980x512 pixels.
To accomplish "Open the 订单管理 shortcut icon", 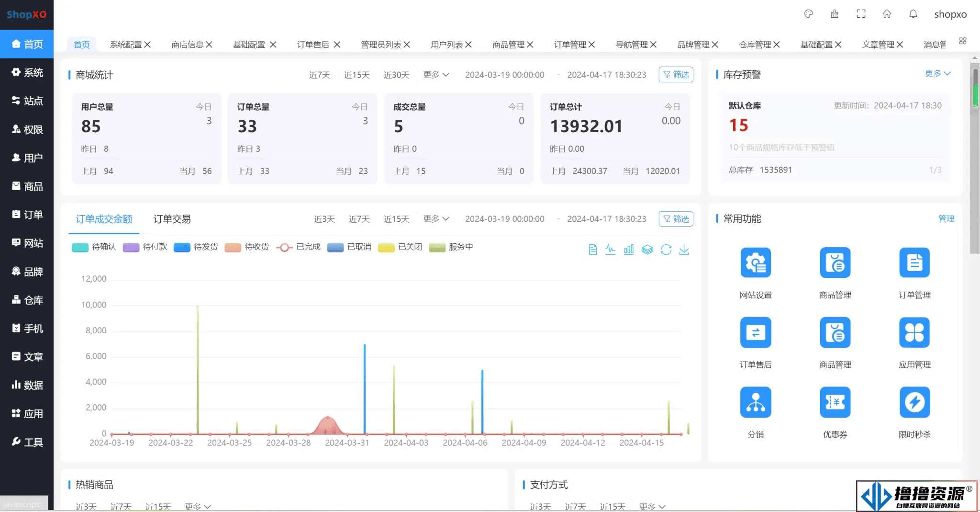I will click(914, 262).
